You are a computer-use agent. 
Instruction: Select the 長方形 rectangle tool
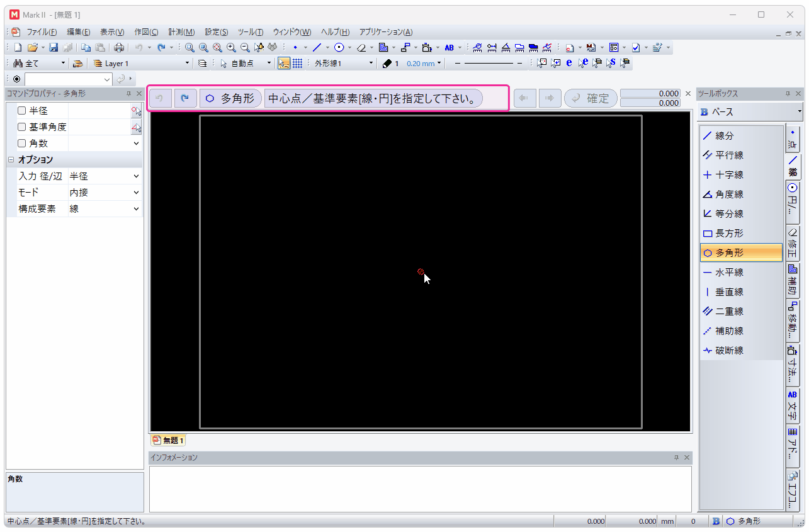(x=729, y=233)
